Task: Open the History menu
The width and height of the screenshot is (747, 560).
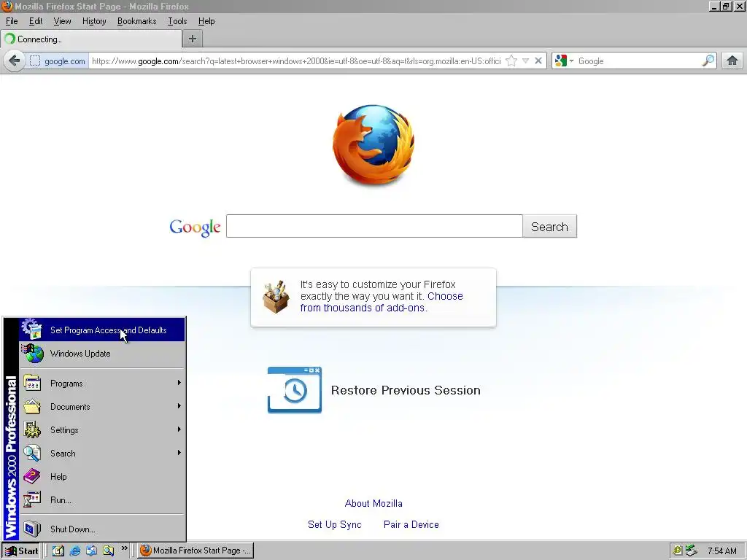Action: tap(94, 21)
